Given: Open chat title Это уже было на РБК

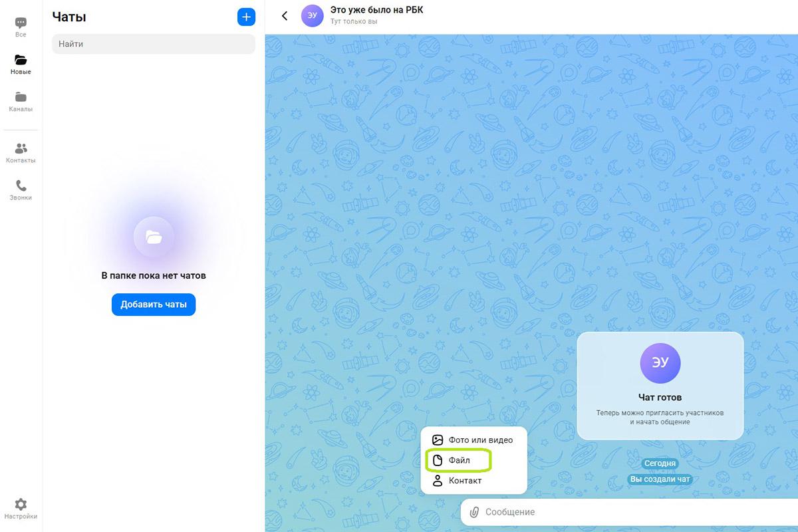Looking at the screenshot, I should tap(376, 10).
